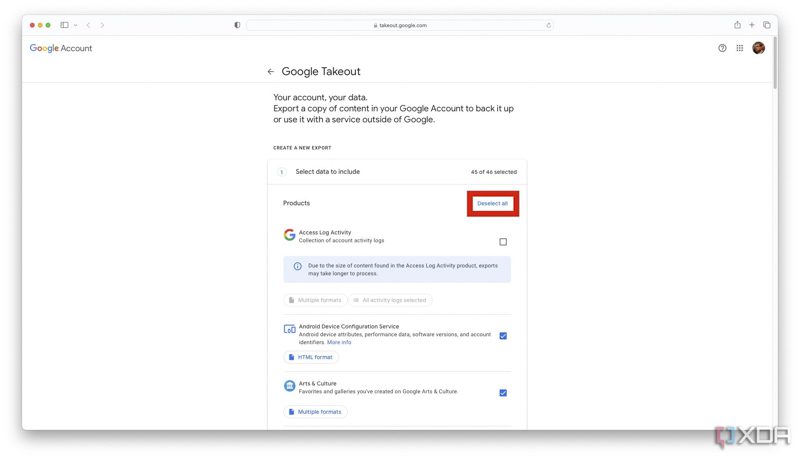Click the Android Device Configuration Service icon
Screen dimensions: 800x459
coord(289,329)
